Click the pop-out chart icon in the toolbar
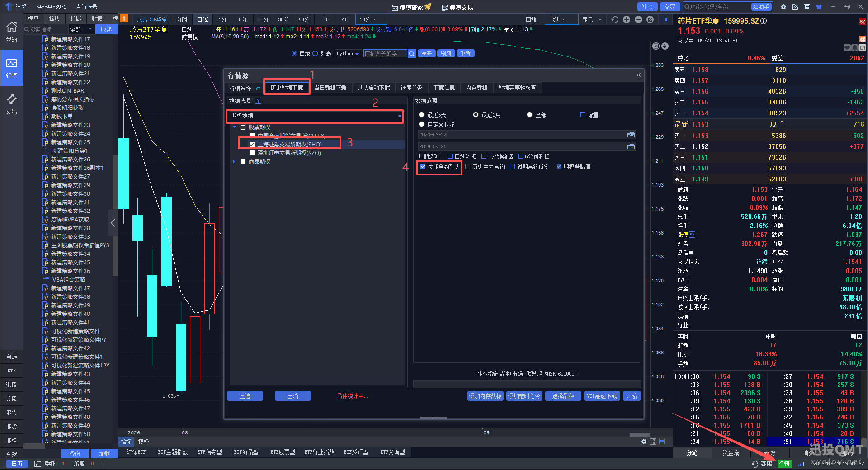868x470 pixels. click(650, 19)
